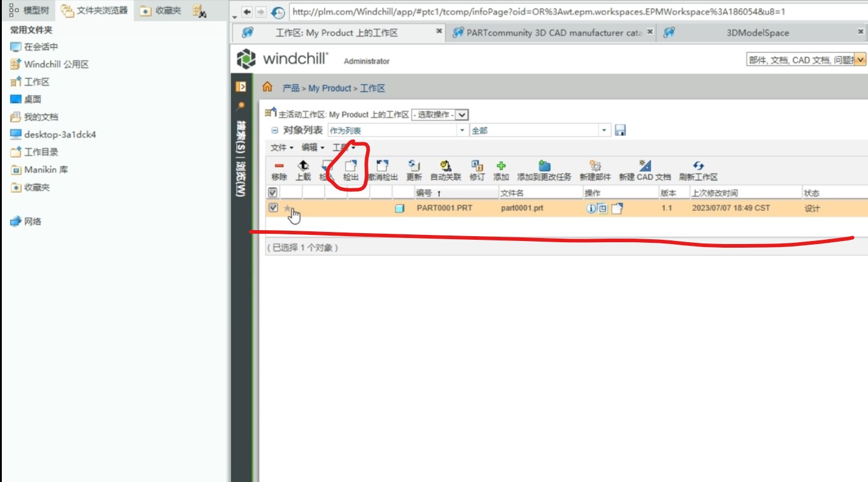The width and height of the screenshot is (868, 482).
Task: Click the My Product breadcrumb link
Action: [x=330, y=88]
